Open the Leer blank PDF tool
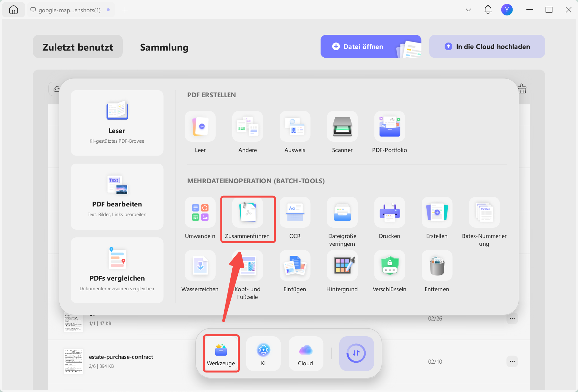Viewport: 578px width, 392px height. tap(200, 126)
